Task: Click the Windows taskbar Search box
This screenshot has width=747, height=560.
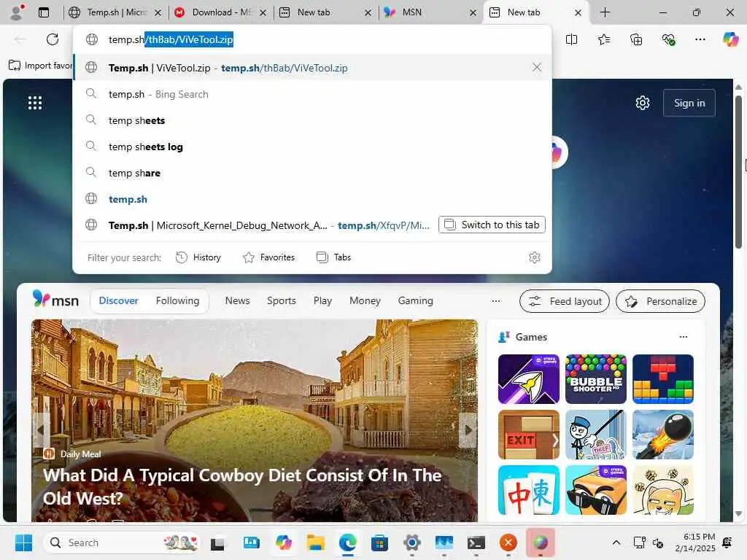Action: [x=122, y=542]
